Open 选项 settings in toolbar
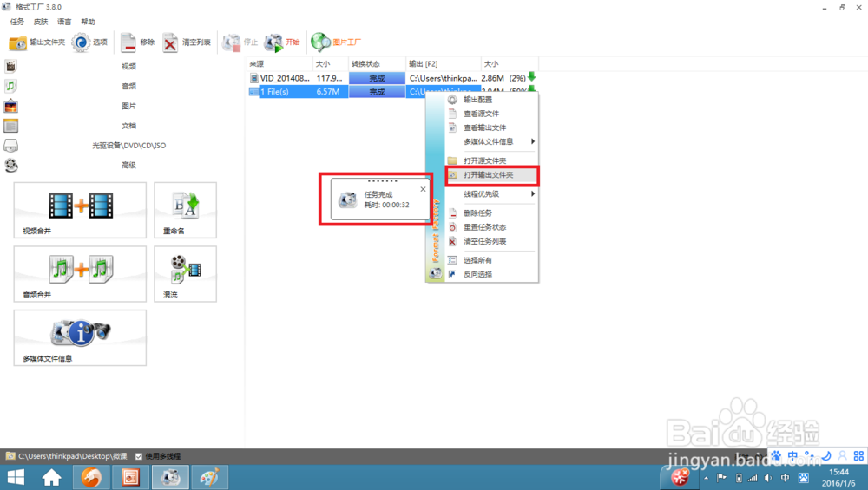The height and width of the screenshot is (490, 868). click(89, 42)
